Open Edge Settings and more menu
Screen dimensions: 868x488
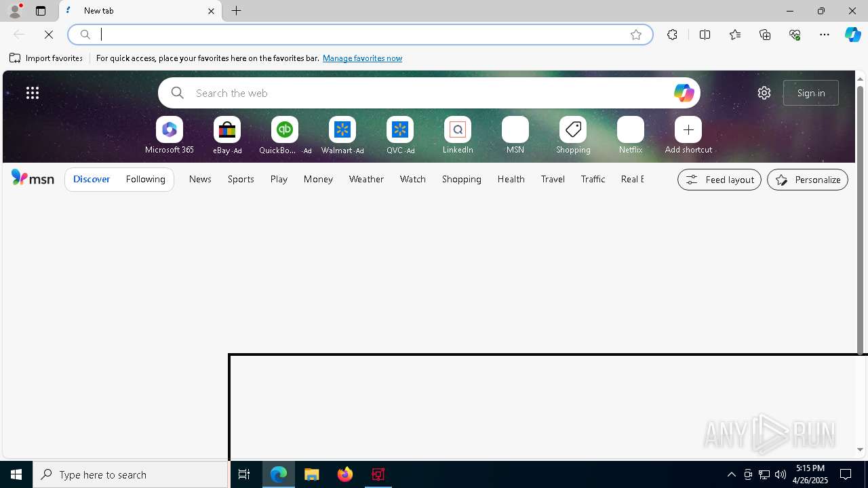(x=825, y=35)
